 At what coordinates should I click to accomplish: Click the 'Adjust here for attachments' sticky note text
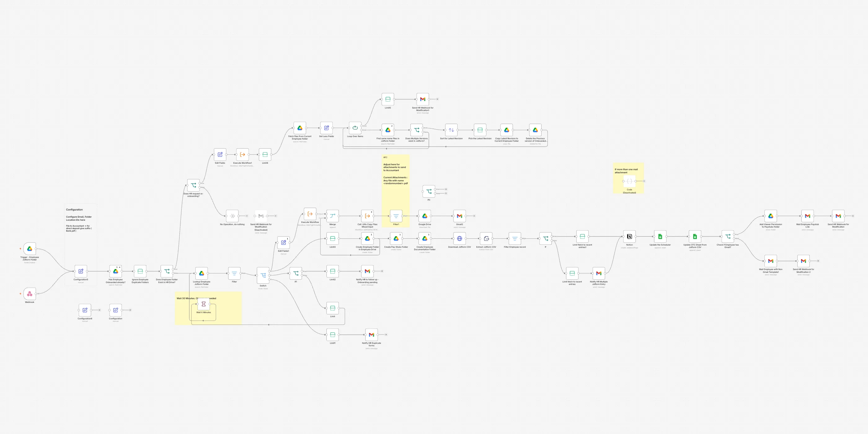395,167
